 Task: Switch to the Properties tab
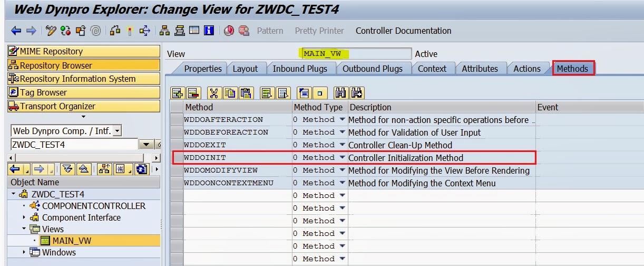(x=203, y=69)
